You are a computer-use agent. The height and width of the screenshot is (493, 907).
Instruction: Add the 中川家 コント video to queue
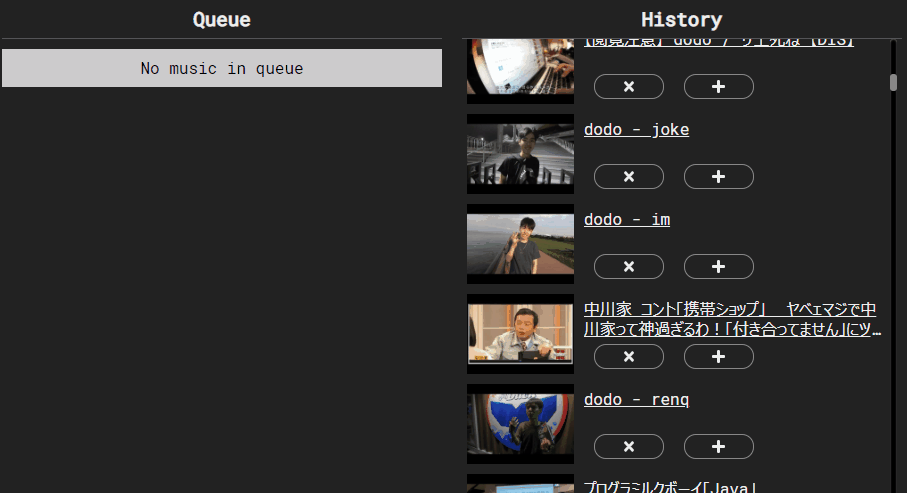[718, 356]
